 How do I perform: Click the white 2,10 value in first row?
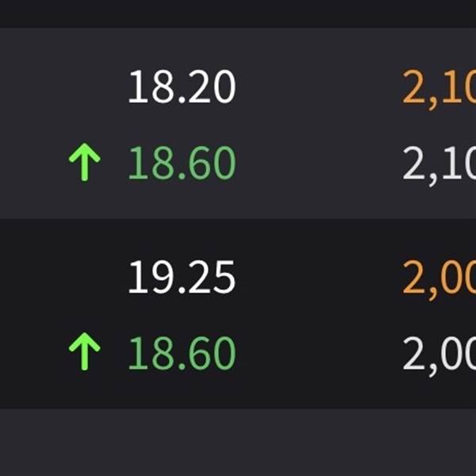pos(439,164)
